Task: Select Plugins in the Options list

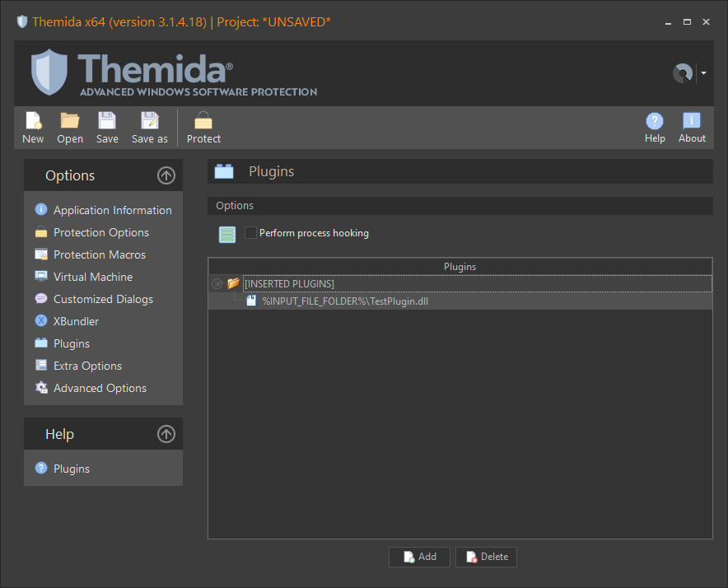Action: [x=72, y=343]
